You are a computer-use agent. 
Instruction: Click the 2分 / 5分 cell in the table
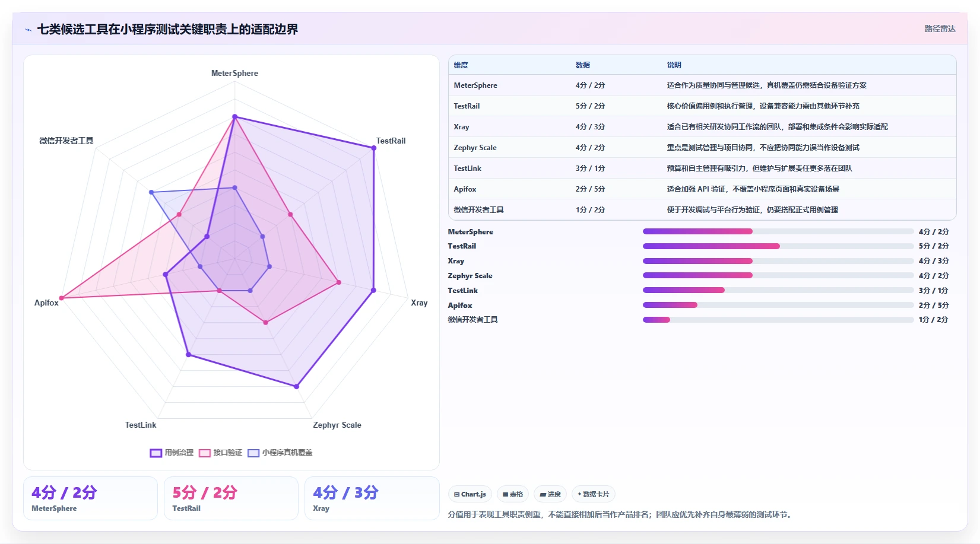pos(590,189)
